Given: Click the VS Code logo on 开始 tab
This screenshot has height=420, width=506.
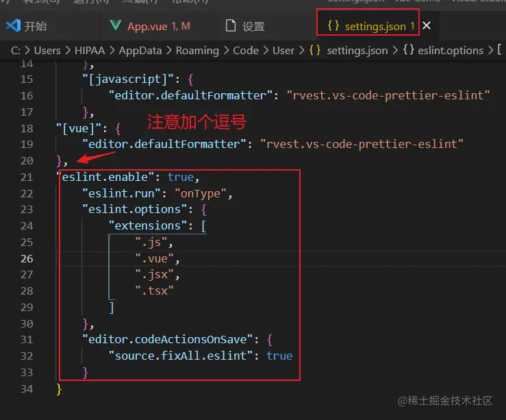Looking at the screenshot, I should (x=14, y=25).
